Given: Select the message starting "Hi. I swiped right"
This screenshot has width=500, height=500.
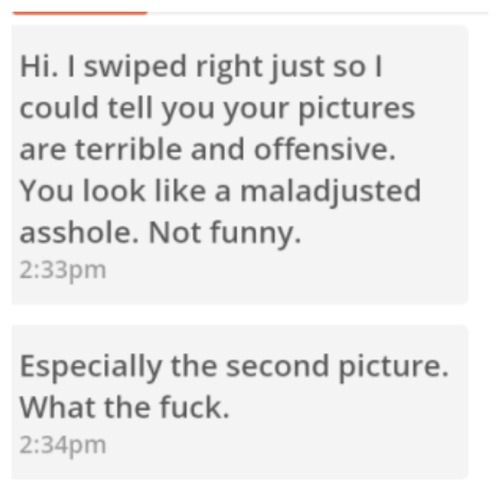Looking at the screenshot, I should pos(240,164).
